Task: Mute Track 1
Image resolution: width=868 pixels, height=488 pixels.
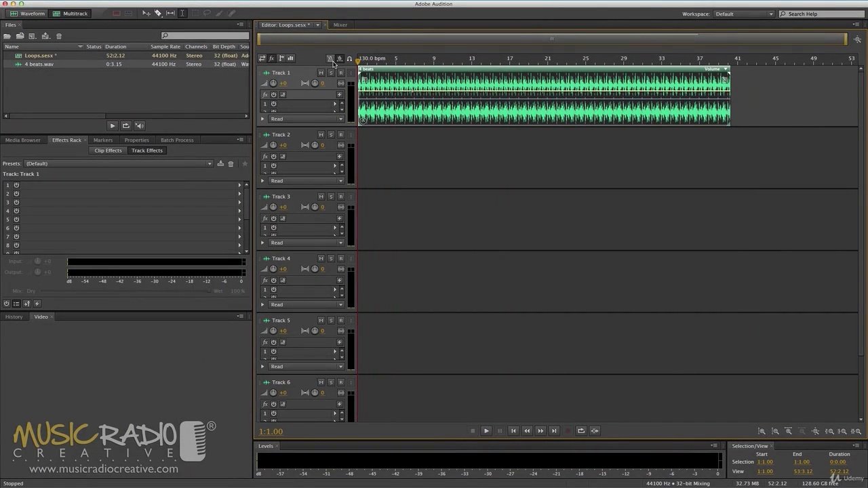Action: click(x=321, y=73)
